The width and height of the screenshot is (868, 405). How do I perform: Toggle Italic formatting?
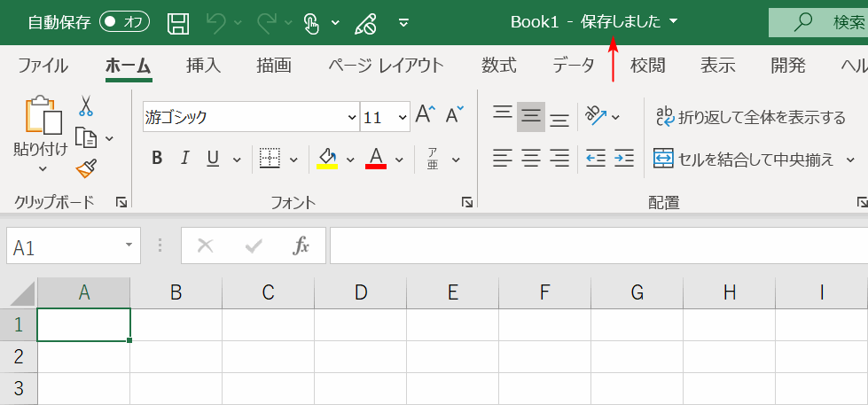pyautogui.click(x=184, y=159)
